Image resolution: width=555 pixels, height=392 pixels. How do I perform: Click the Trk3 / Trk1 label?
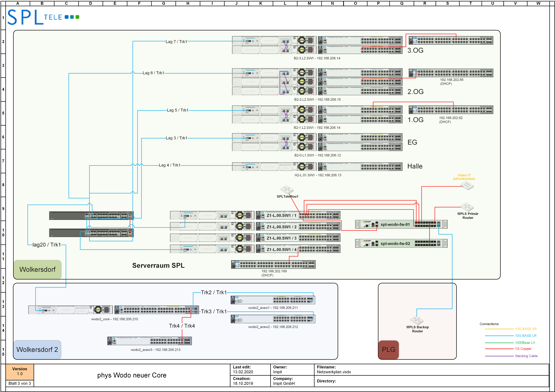[214, 312]
